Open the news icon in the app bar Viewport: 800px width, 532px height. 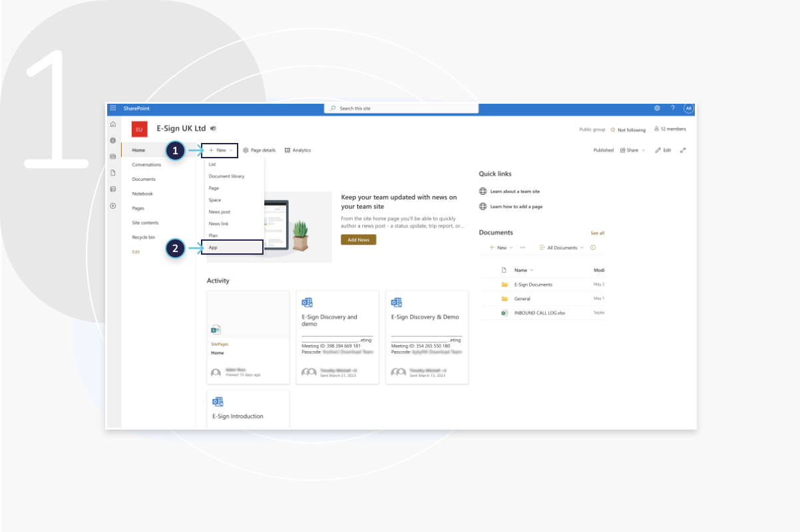(113, 156)
